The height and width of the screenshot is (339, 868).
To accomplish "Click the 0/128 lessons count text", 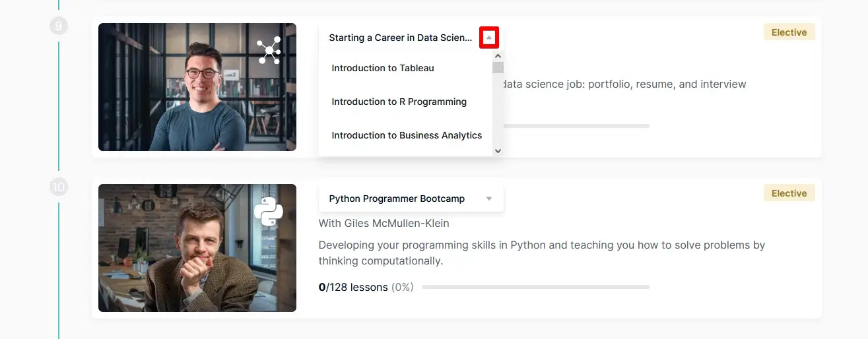I will pyautogui.click(x=353, y=287).
